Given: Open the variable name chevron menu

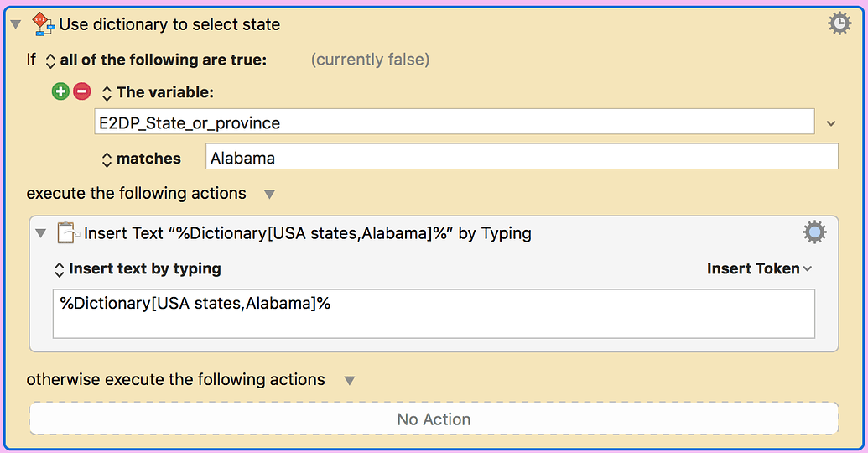Looking at the screenshot, I should click(x=830, y=123).
